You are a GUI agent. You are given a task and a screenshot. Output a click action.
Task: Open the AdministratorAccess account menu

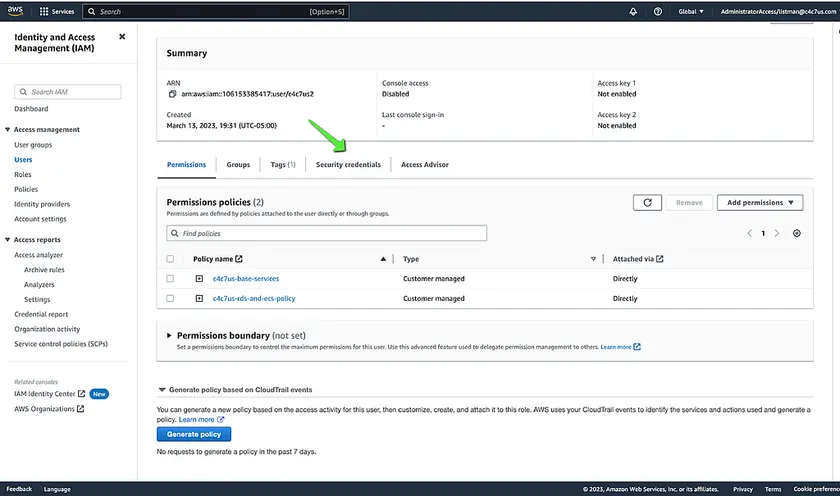[778, 11]
